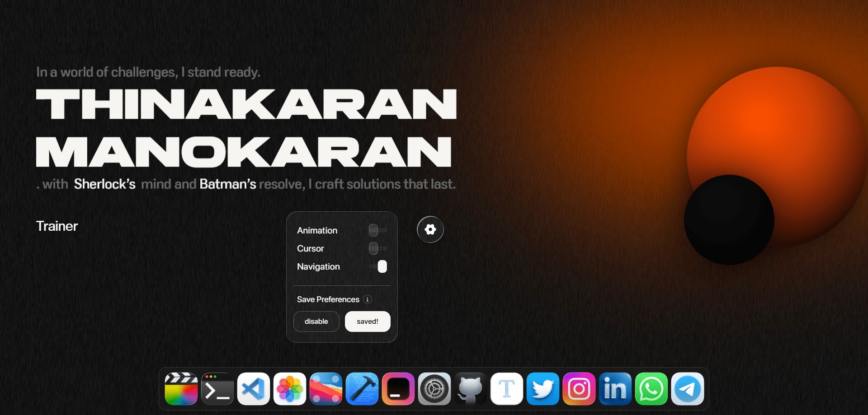Open the System Preferences gear dock icon

[434, 389]
